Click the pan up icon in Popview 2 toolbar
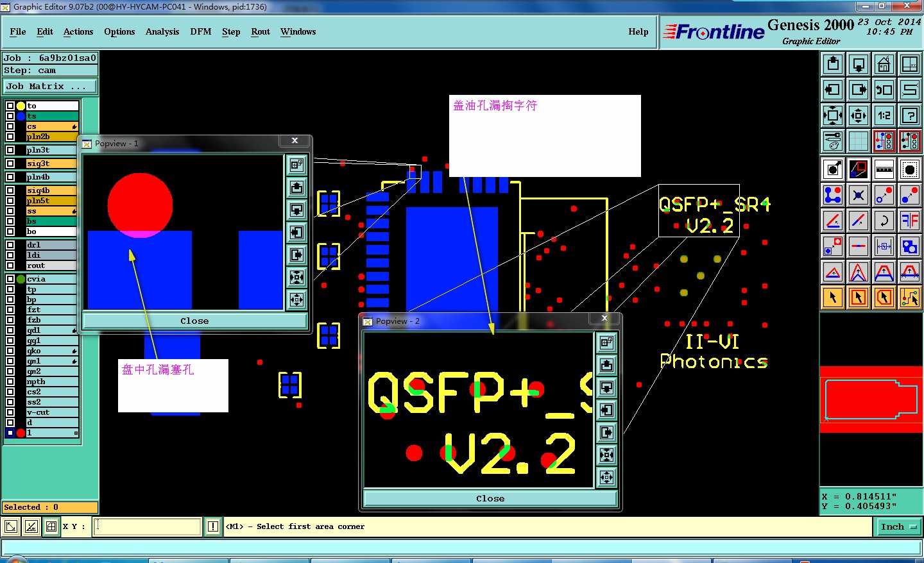Screen dimensions: 924x563 click(x=607, y=365)
